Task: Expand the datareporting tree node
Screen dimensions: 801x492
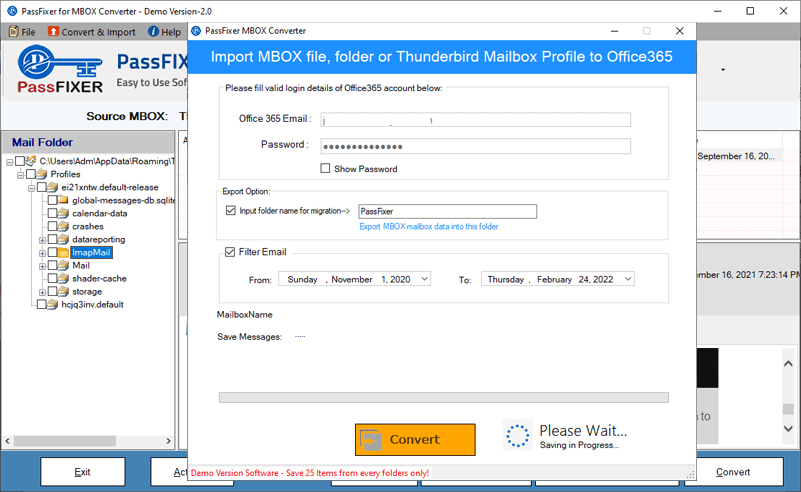Action: point(42,240)
